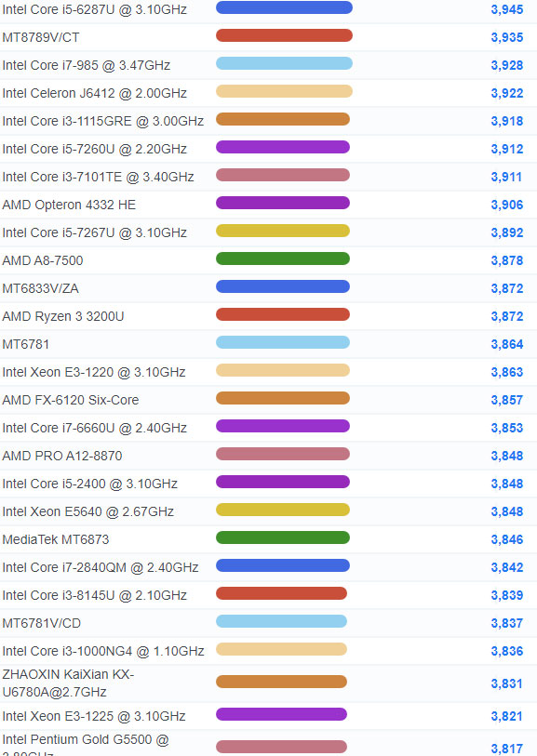Click Intel Core i3-1115GRE @ 3.00GHz name
Screen dimensions: 537x756
(103, 122)
